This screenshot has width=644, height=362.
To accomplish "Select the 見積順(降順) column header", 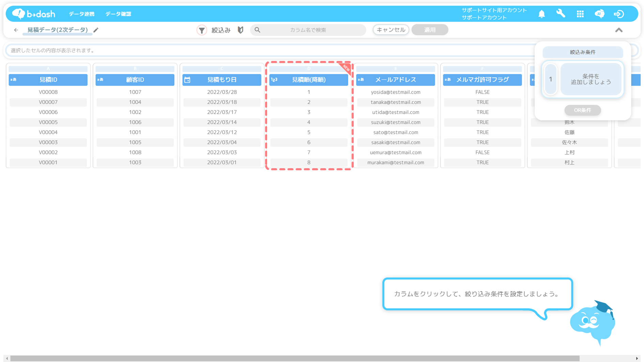I will (309, 80).
